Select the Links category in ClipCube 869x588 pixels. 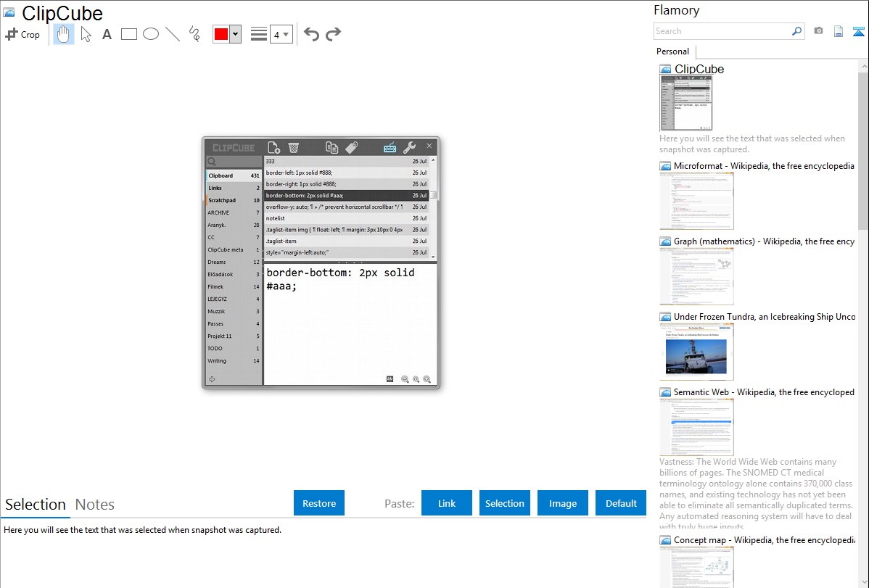[234, 188]
